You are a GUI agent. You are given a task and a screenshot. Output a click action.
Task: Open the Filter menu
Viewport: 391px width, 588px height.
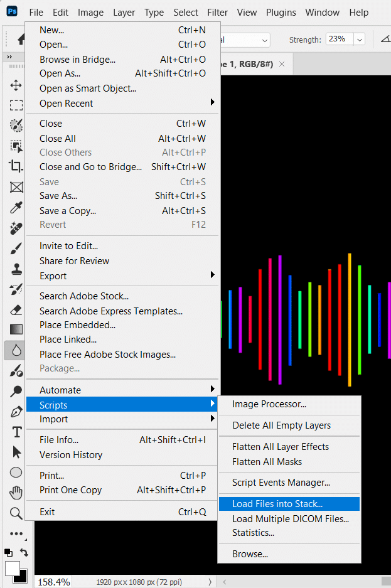tap(217, 13)
